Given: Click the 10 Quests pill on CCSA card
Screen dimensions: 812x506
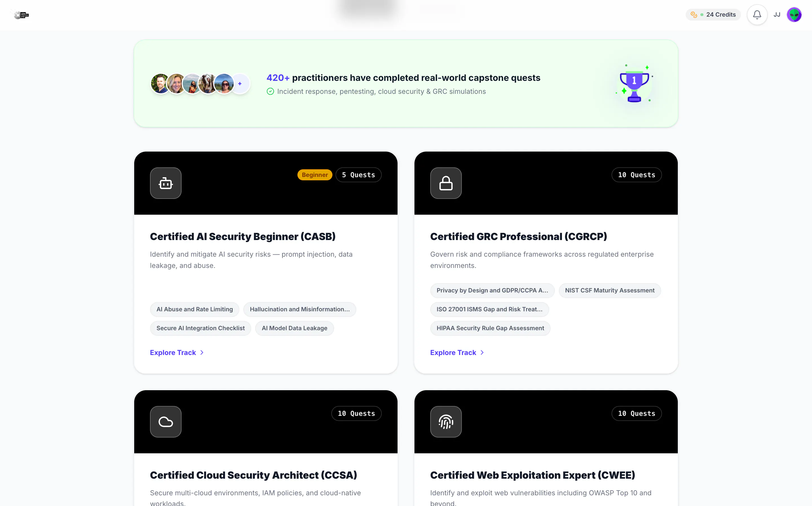Looking at the screenshot, I should pos(356,413).
